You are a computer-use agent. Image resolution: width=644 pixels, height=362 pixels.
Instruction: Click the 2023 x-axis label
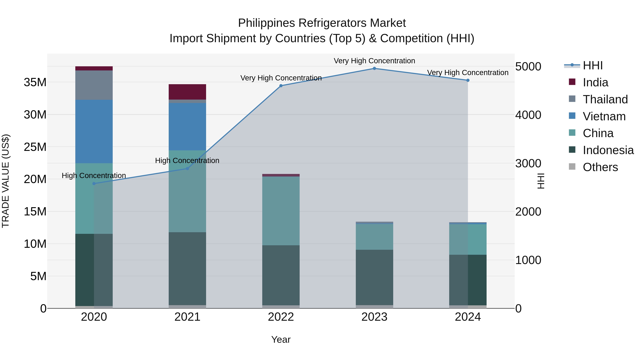[x=374, y=317]
